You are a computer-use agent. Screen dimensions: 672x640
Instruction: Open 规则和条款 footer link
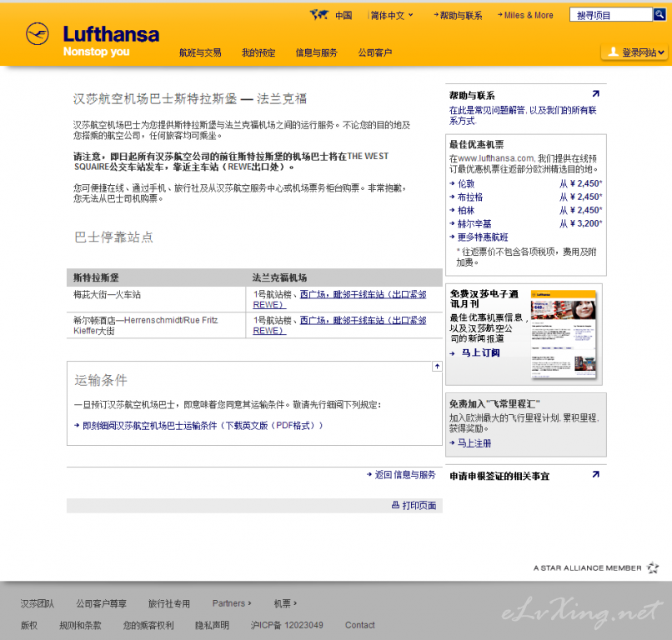[80, 625]
